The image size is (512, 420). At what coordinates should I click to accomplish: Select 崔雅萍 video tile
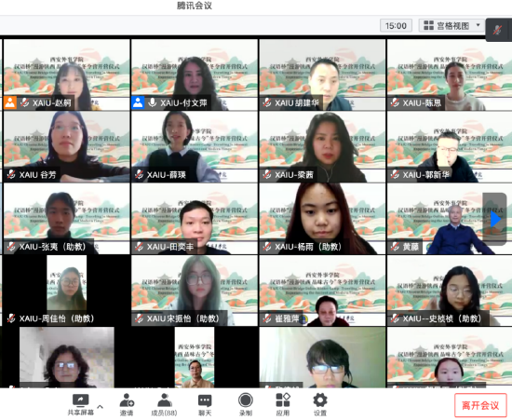322,291
